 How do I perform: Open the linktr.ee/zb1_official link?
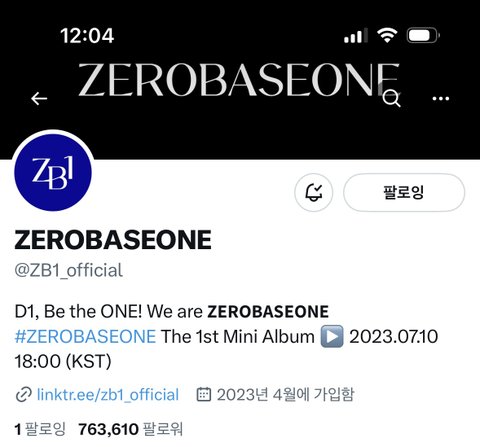click(108, 395)
